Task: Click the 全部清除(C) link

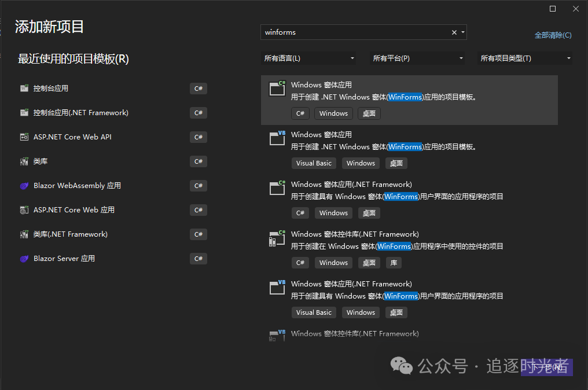Action: click(553, 35)
